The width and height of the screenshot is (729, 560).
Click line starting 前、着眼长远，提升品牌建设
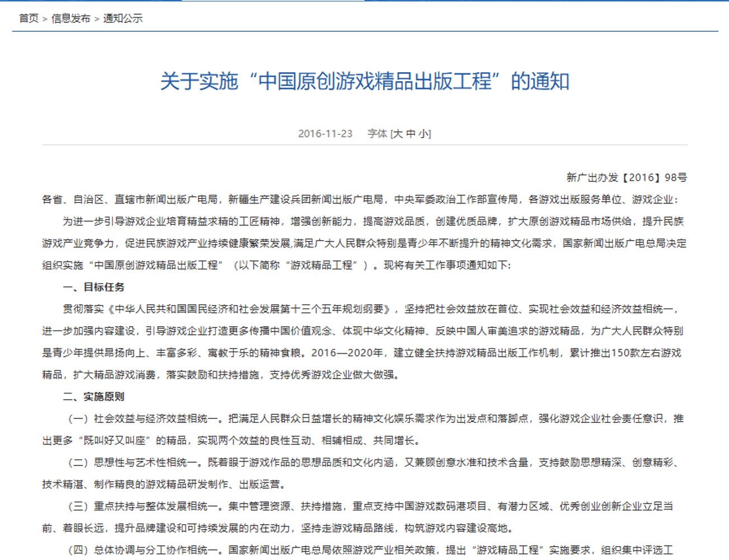[278, 528]
